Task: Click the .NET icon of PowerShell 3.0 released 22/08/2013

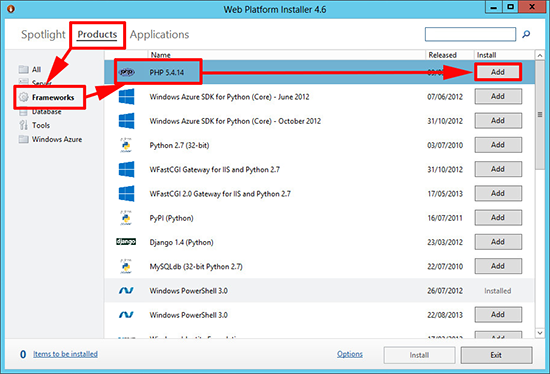Action: point(126,315)
